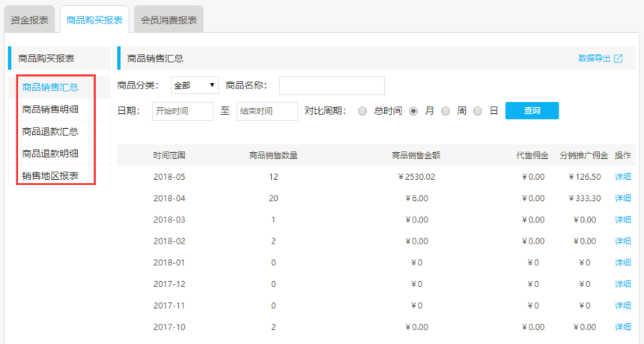Click the data export icon
Screen dimensions: 644x344
(618, 58)
